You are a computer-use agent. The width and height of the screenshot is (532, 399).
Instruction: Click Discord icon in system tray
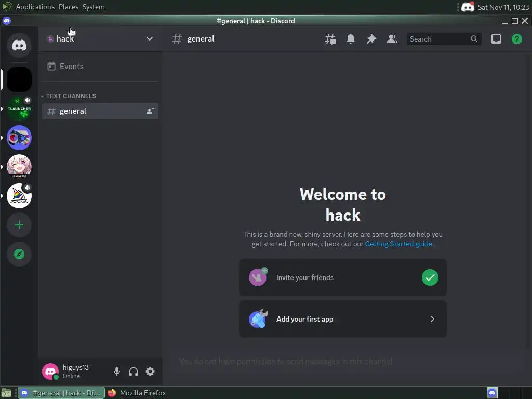coord(468,7)
